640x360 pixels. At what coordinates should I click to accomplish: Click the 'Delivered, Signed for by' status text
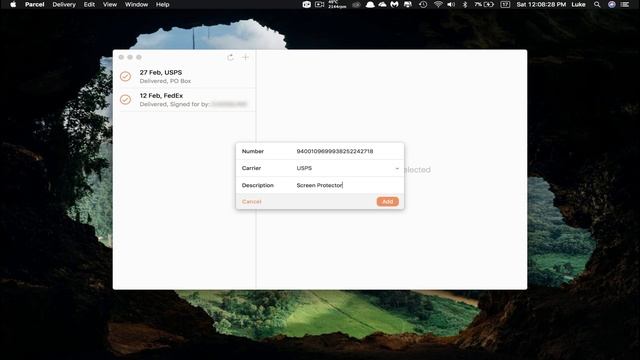pos(174,104)
